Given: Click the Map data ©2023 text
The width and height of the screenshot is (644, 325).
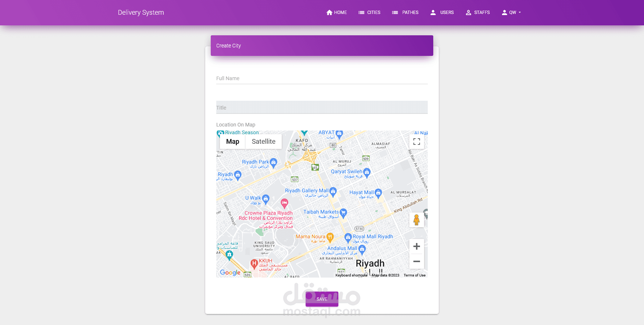Looking at the screenshot, I should pyautogui.click(x=385, y=275).
